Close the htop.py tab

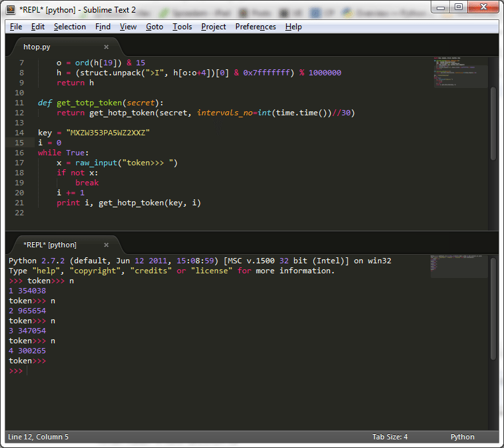point(106,47)
